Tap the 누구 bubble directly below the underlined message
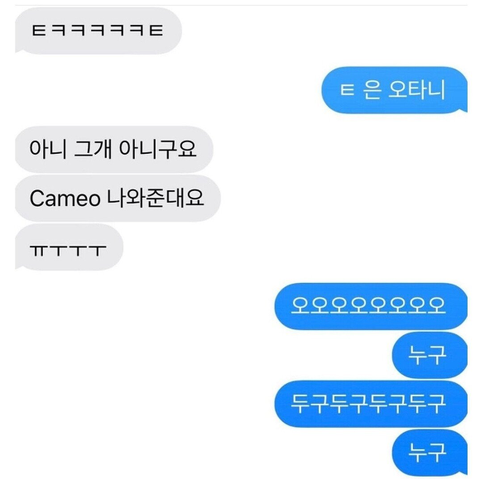Viewport: 480px width, 479px height. [x=430, y=355]
